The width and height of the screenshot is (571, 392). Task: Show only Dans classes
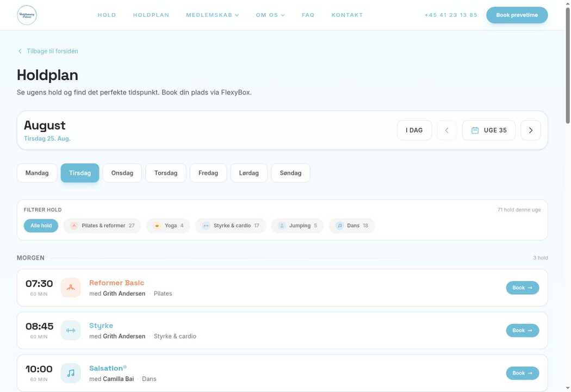pos(352,226)
